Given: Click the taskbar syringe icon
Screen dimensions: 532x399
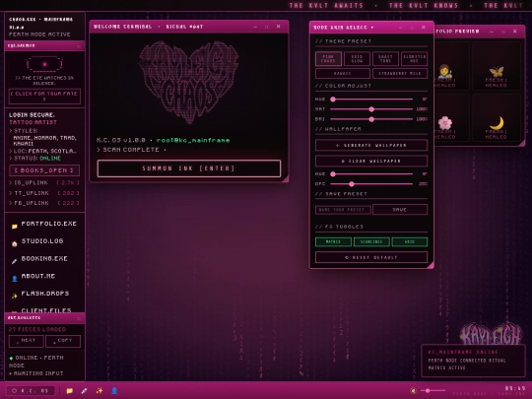Looking at the screenshot, I should tap(84, 390).
